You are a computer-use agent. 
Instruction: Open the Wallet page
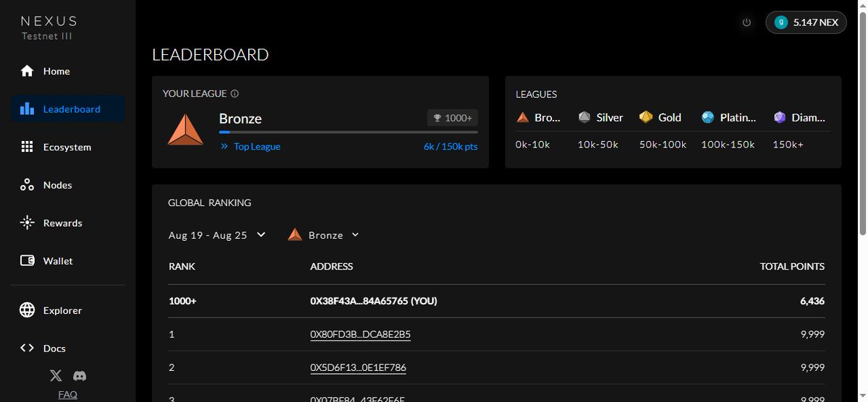68,261
